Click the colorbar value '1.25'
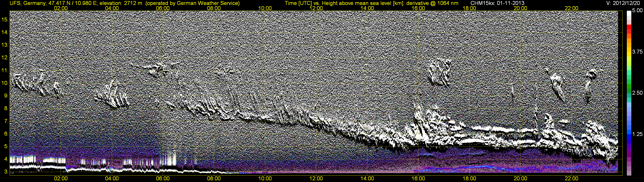644x182 pixels. 637,134
